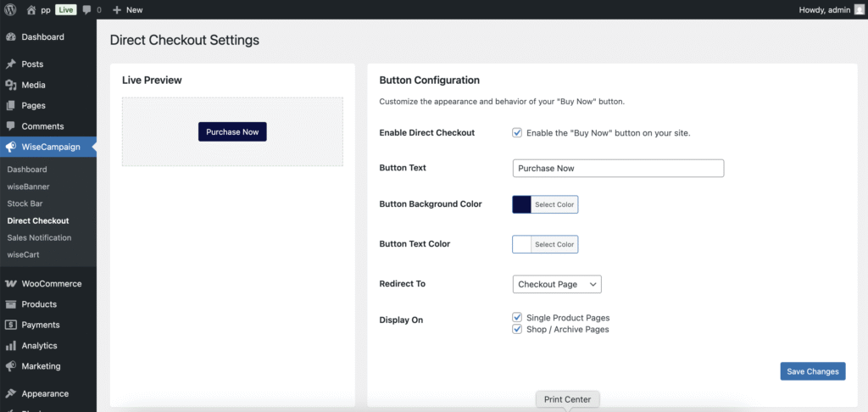This screenshot has width=868, height=412.
Task: Click Select Color for background color
Action: click(554, 204)
